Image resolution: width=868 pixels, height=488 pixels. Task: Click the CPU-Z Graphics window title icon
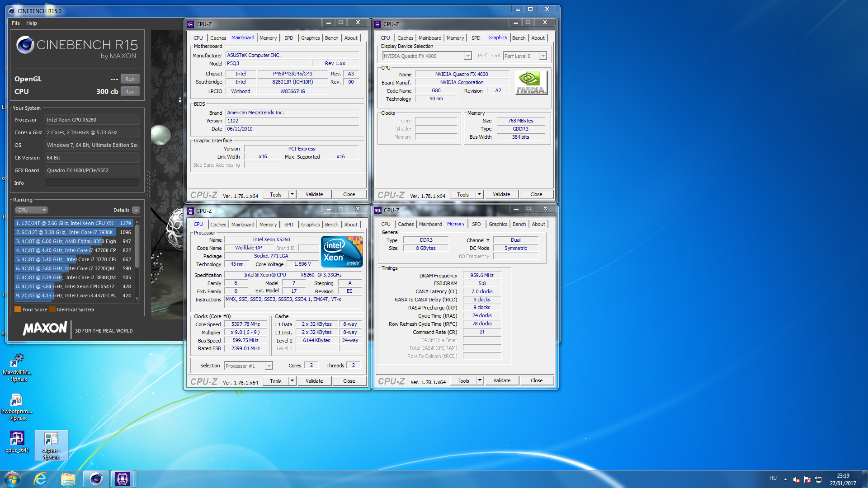[377, 24]
